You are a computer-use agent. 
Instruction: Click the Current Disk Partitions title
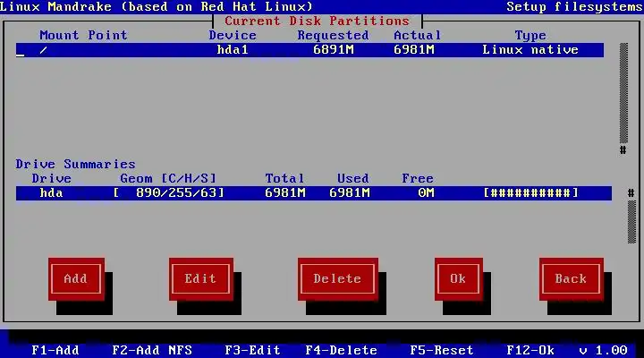point(317,21)
